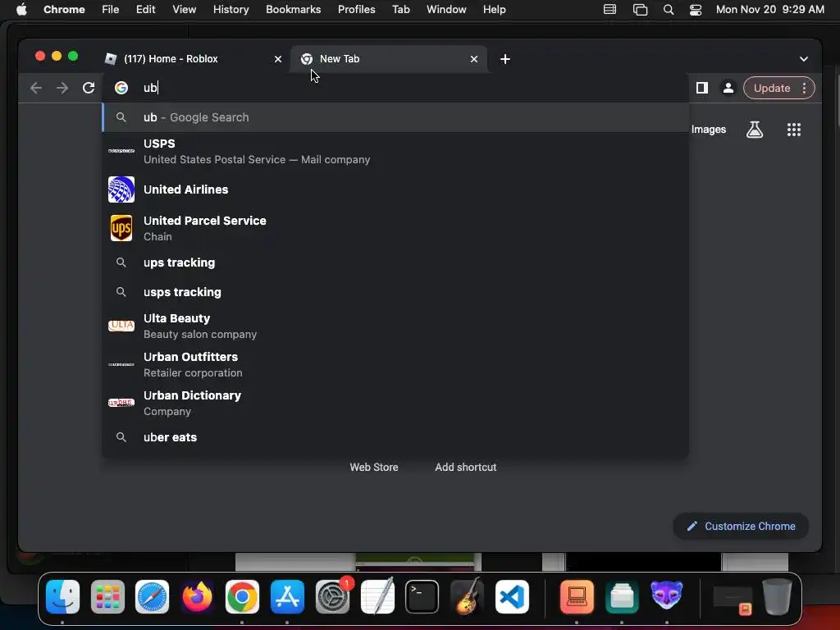The image size is (840, 630).
Task: Open Launchpad from the Dock
Action: [107, 597]
